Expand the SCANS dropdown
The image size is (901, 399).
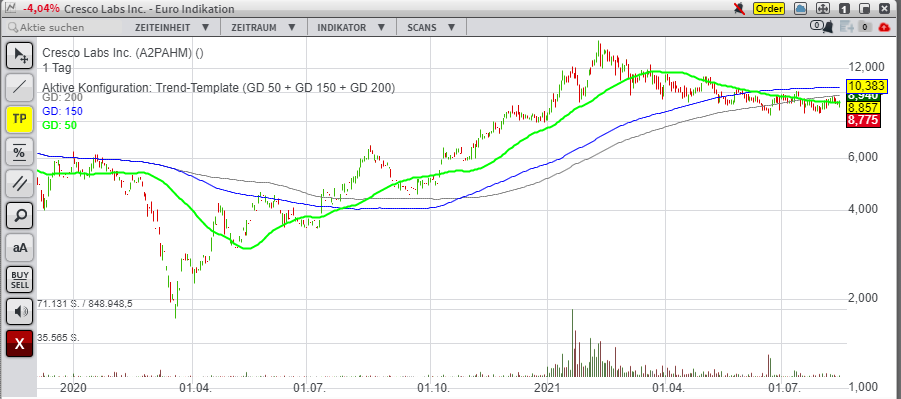[430, 27]
